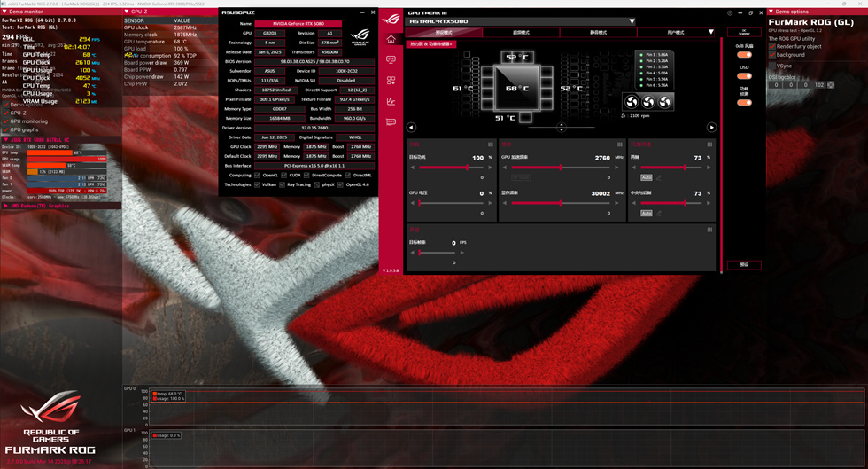Toggle the OSD switch in GPU Tweak
Image resolution: width=868 pixels, height=469 pixels.
click(745, 76)
